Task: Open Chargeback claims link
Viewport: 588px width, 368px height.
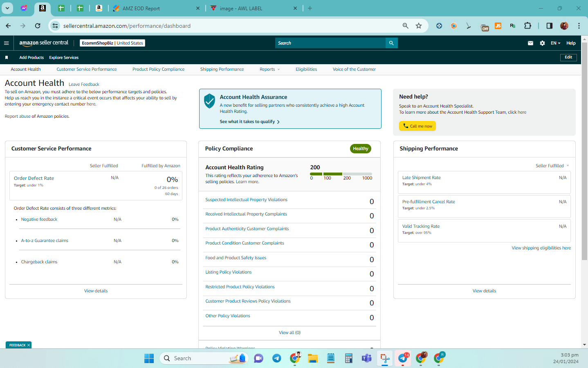Action: click(x=39, y=262)
